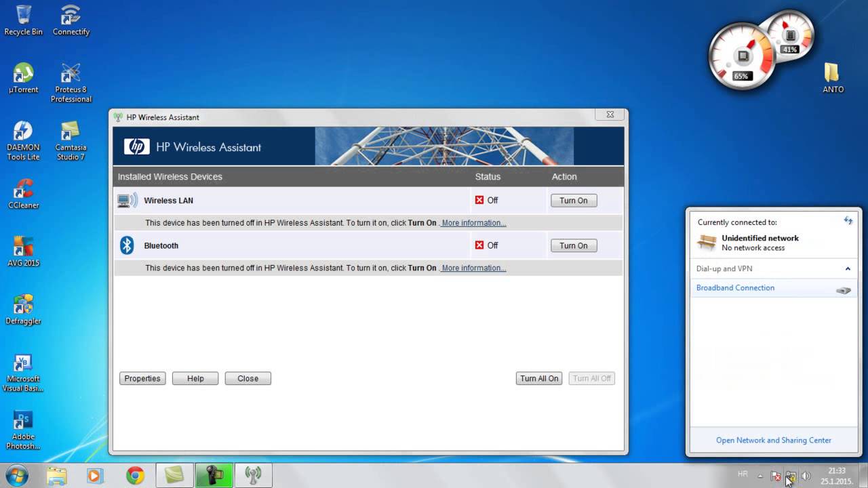Open the Recycle Bin desktop icon
This screenshot has height=488, width=868.
point(23,20)
